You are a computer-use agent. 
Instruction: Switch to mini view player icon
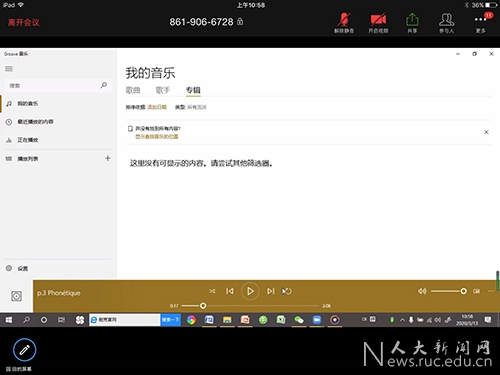[477, 291]
